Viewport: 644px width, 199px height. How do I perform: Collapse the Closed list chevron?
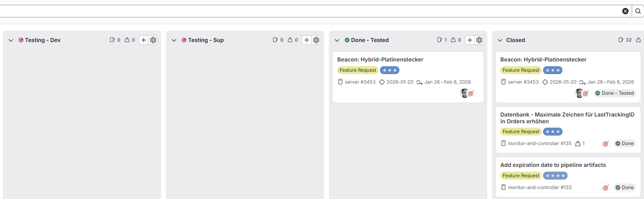point(500,40)
